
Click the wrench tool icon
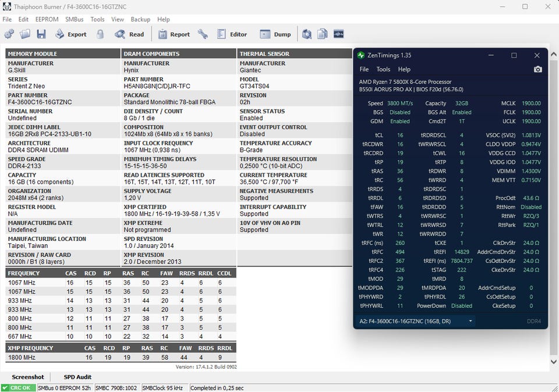pyautogui.click(x=203, y=34)
